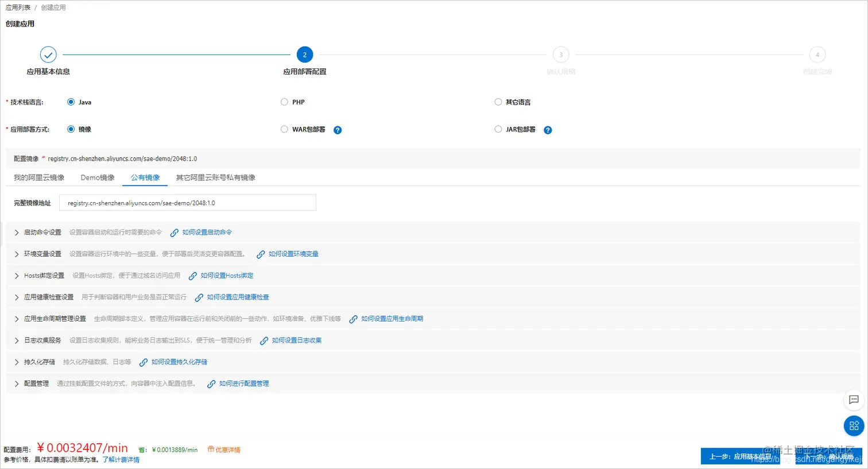Switch to 公有镜像 tab
This screenshot has width=868, height=469.
click(145, 177)
